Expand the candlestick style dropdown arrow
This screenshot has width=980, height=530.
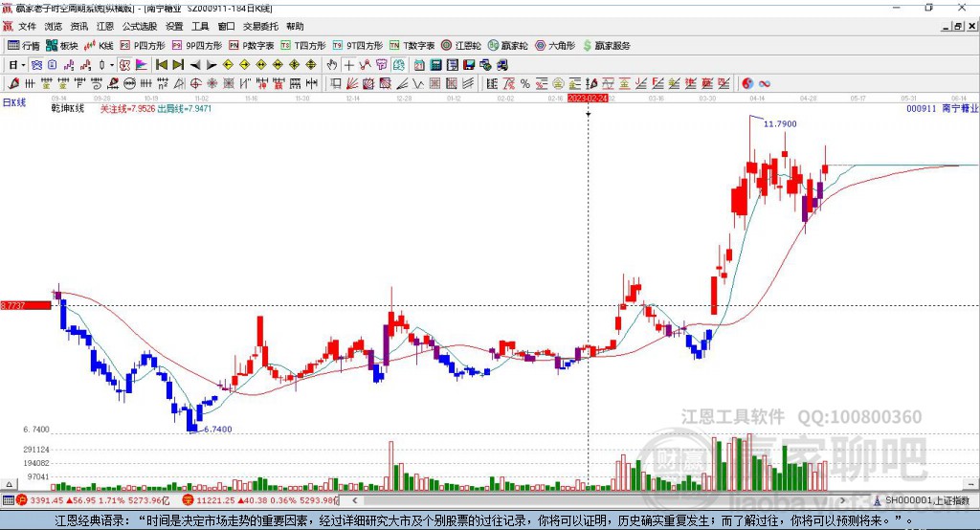pyautogui.click(x=111, y=65)
